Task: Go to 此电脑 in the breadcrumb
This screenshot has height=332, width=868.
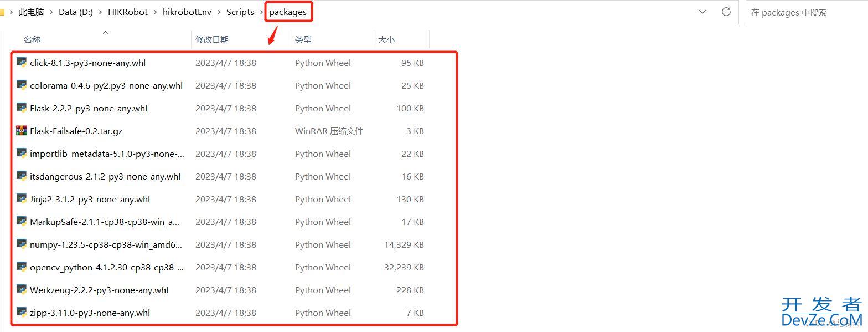Action: 32,12
